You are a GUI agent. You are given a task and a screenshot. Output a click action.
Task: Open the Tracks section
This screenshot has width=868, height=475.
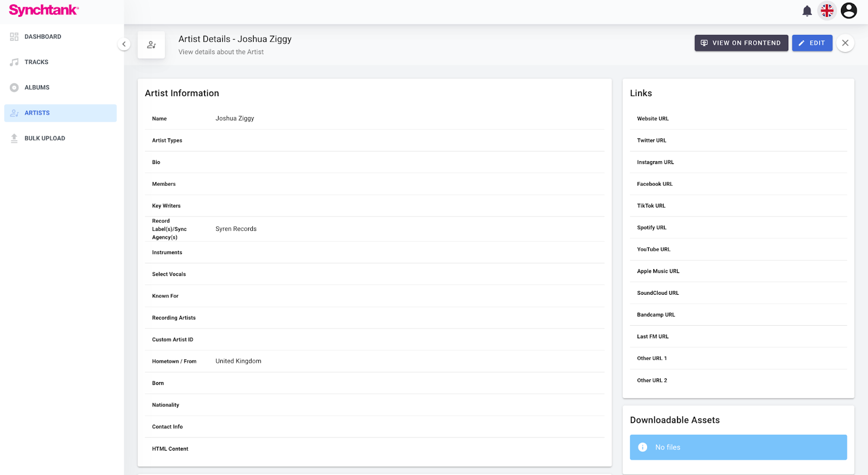(36, 62)
